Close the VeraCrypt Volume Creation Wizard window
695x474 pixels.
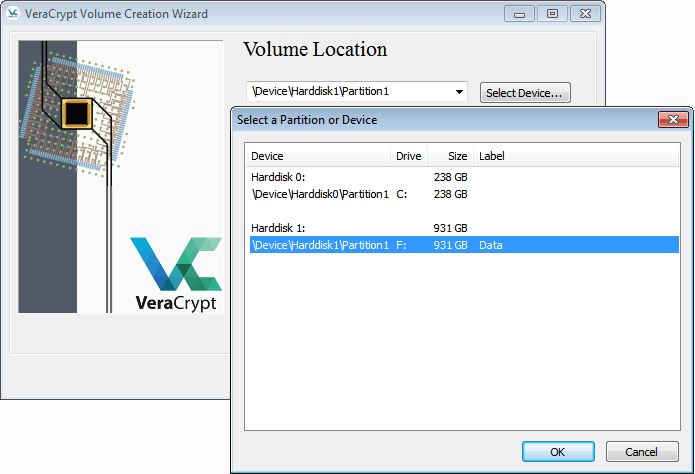pyautogui.click(x=585, y=14)
